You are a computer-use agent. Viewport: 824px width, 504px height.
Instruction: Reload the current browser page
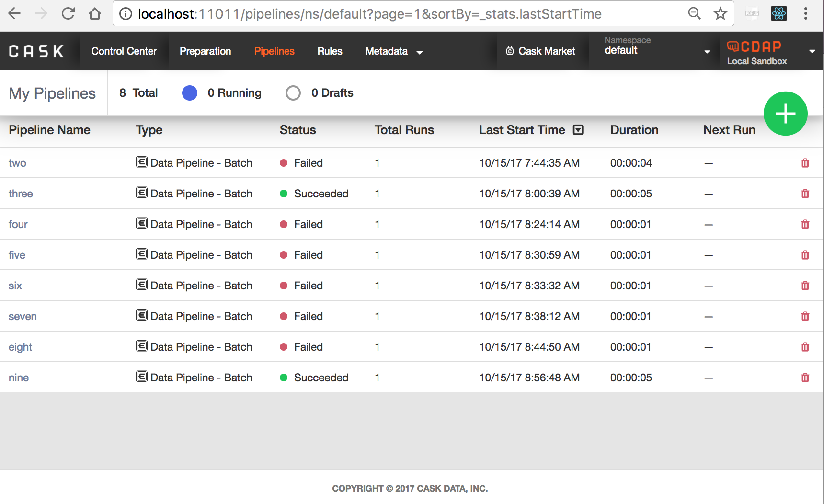(68, 13)
